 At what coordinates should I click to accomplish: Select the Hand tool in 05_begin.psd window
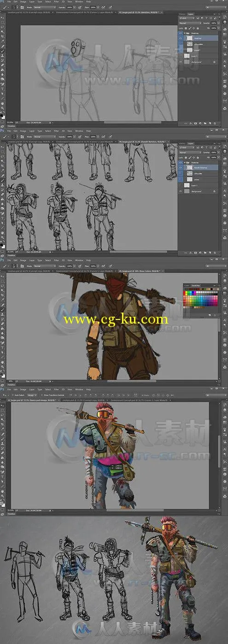point(3,361)
